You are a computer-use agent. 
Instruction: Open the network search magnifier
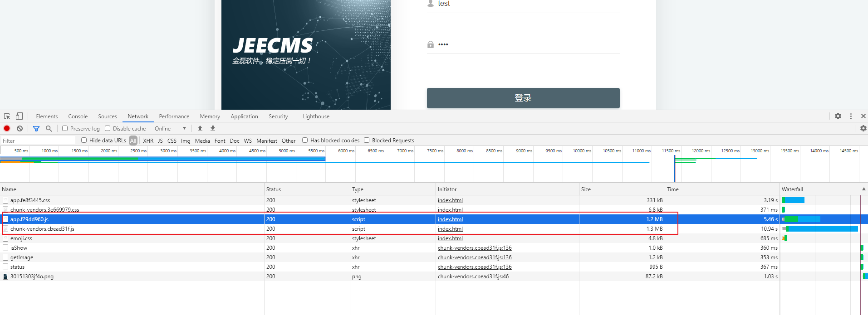pyautogui.click(x=49, y=129)
